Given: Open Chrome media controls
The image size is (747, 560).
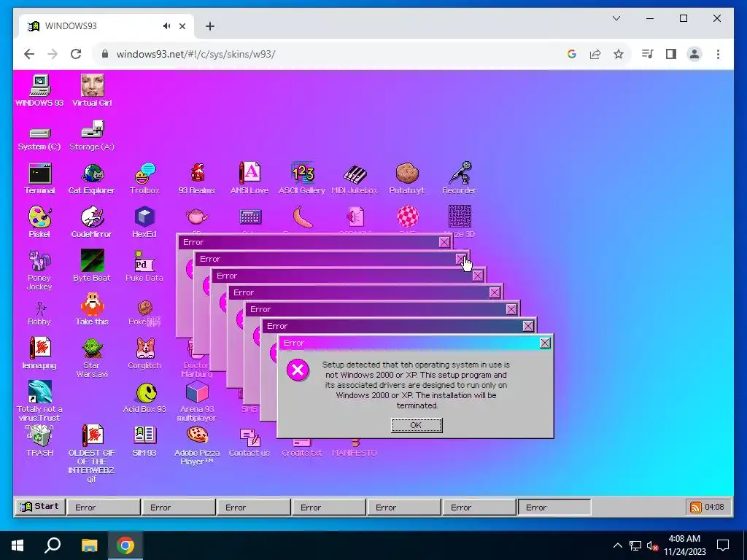Looking at the screenshot, I should coord(647,54).
